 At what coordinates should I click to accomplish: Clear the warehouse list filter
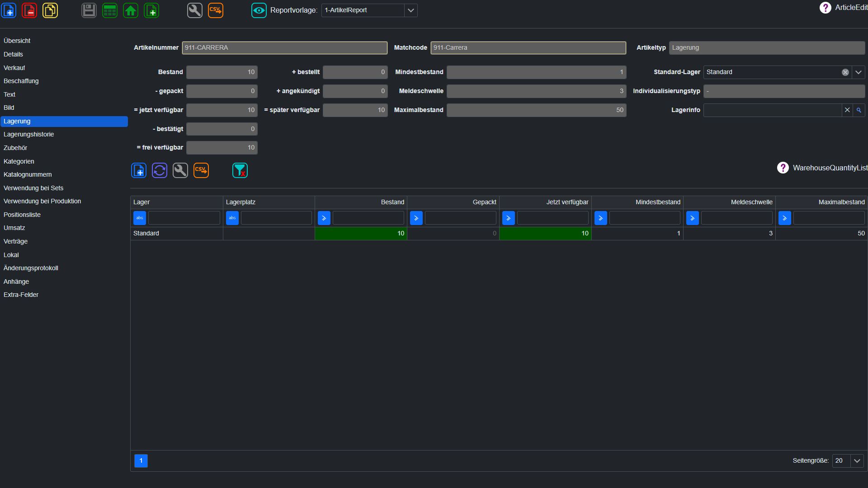point(240,170)
